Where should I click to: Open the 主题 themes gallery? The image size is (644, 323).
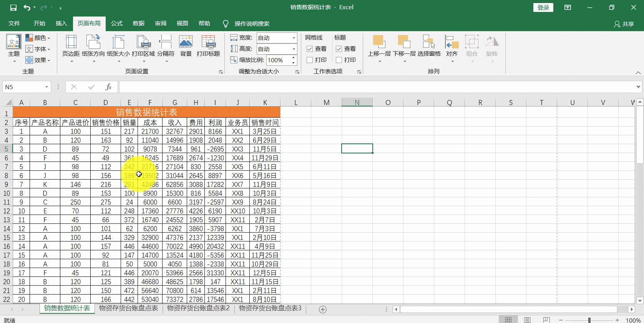pos(14,48)
